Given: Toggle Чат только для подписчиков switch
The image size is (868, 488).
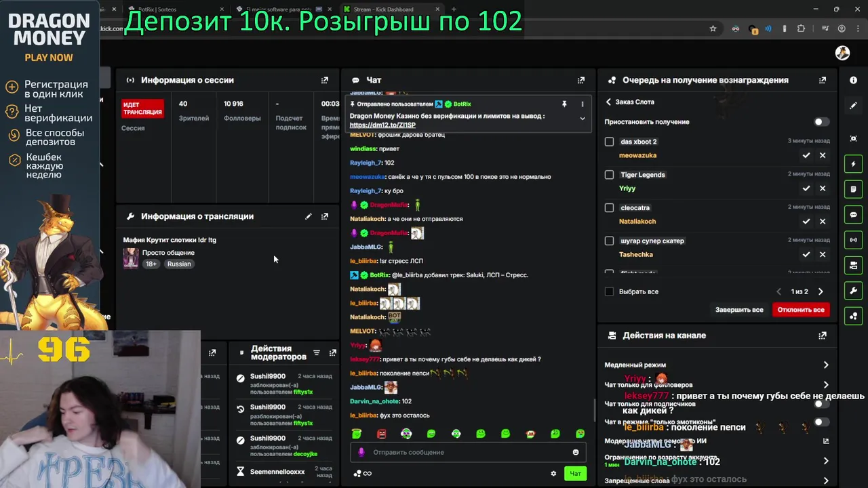Looking at the screenshot, I should pos(821,403).
